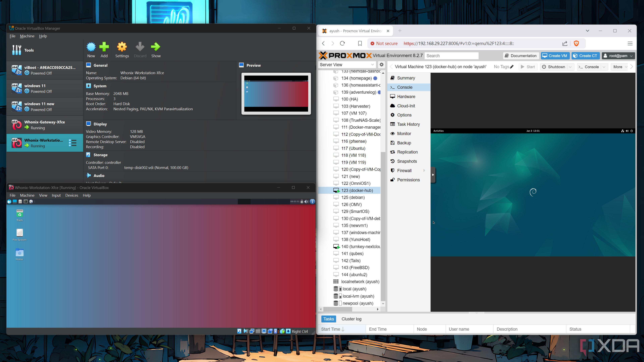This screenshot has width=644, height=362.
Task: Open the Proxmox Documentation
Action: pos(521,55)
